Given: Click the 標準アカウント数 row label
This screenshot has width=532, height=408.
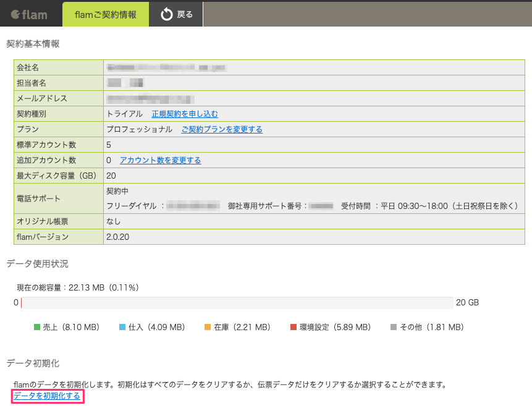Looking at the screenshot, I should (x=46, y=145).
